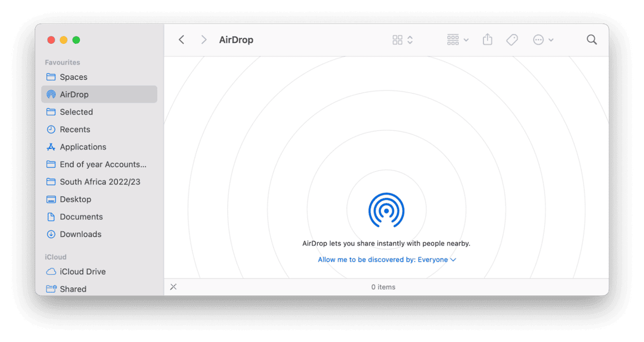Screen dimensions: 644x342
Task: Dismiss the status bar with the X
Action: (x=173, y=286)
